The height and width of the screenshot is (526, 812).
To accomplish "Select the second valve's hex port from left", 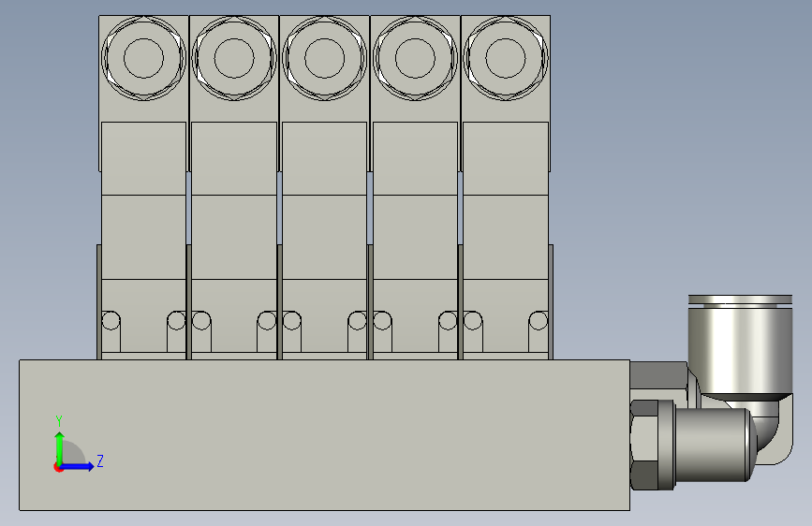I will tap(234, 58).
